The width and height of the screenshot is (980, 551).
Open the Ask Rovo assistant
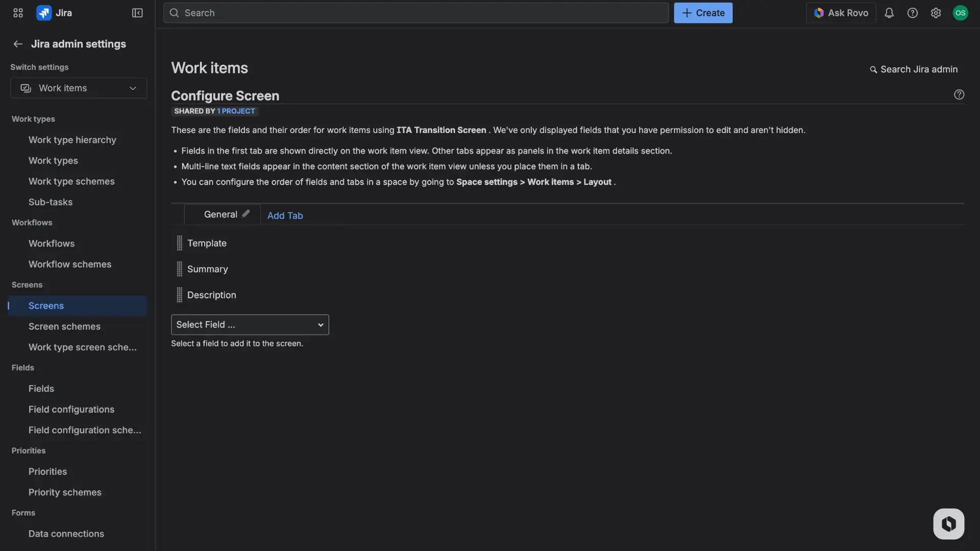[841, 13]
